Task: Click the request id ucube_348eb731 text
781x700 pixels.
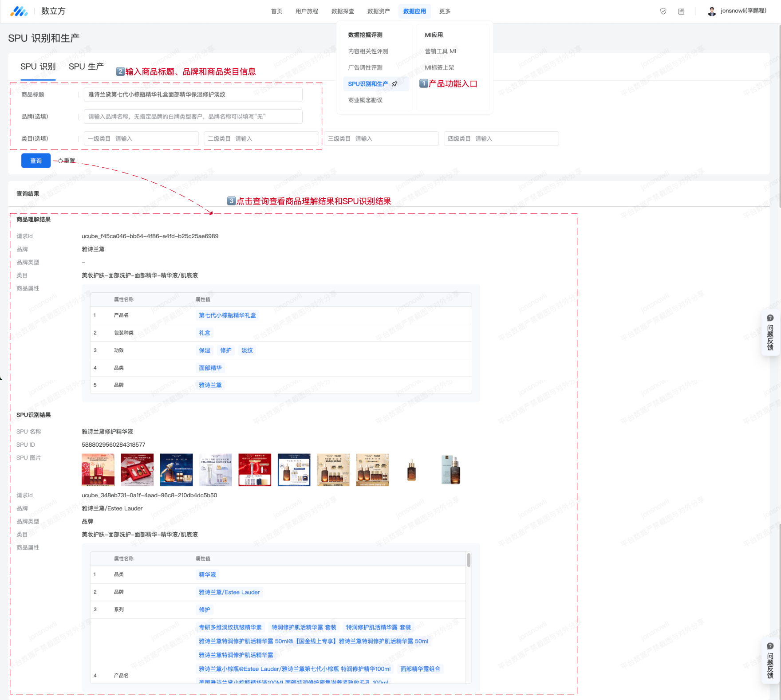Action: (150, 496)
